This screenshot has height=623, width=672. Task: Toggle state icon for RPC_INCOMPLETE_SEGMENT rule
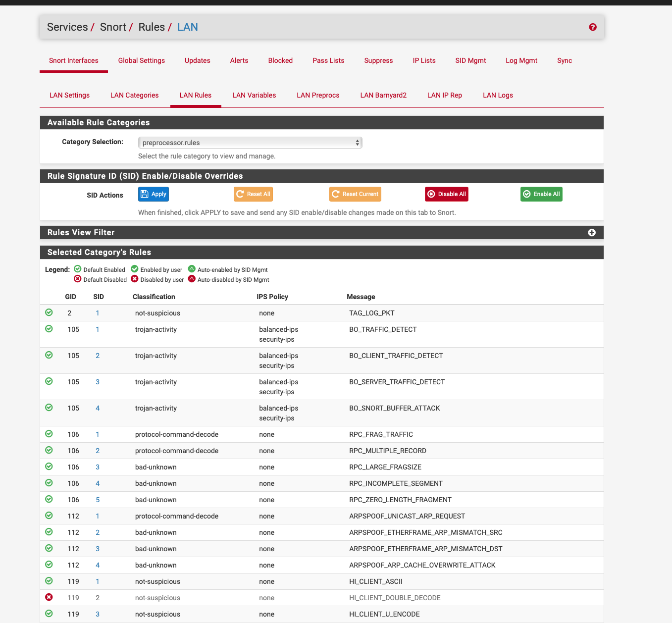49,483
